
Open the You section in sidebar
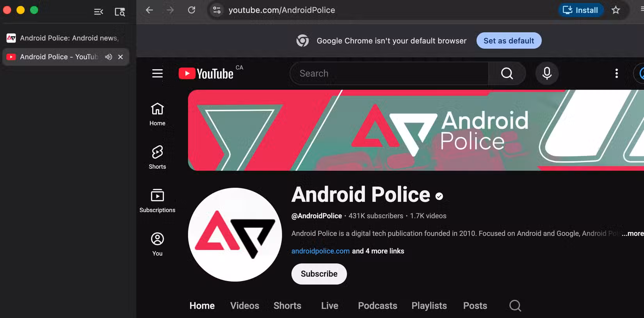pos(157,244)
